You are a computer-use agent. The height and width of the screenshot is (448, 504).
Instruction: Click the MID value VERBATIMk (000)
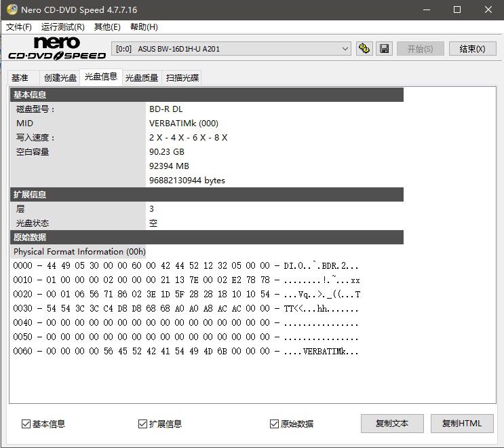(184, 124)
